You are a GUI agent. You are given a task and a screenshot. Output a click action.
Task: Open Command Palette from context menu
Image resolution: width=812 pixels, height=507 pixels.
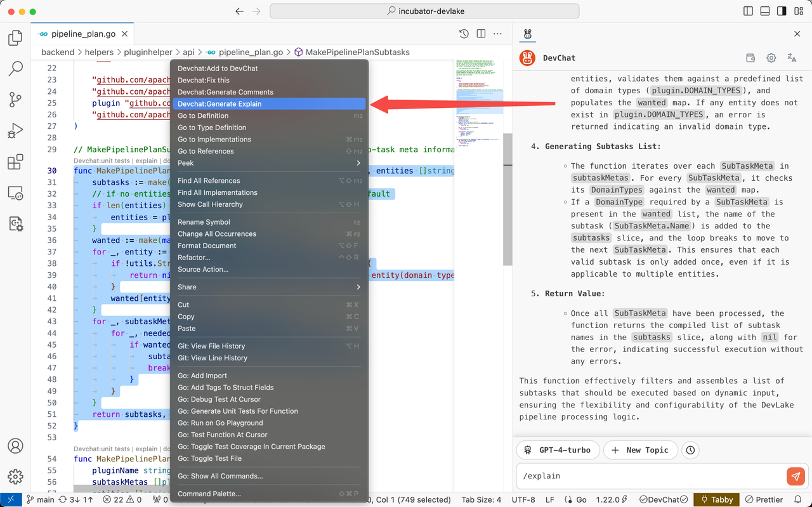pos(269,494)
